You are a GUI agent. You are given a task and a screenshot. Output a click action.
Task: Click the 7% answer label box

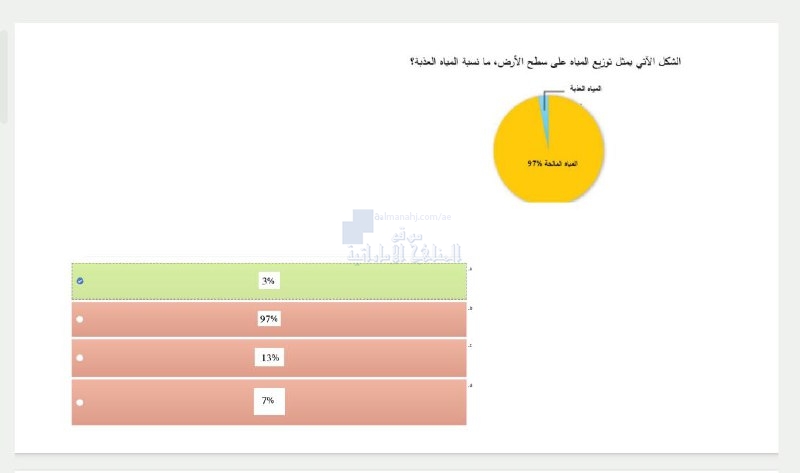tap(269, 401)
